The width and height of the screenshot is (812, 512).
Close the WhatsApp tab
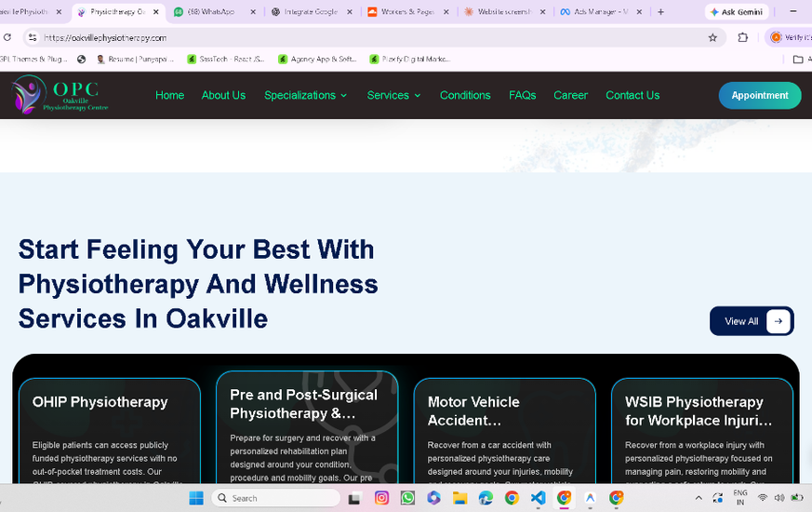coord(253,11)
